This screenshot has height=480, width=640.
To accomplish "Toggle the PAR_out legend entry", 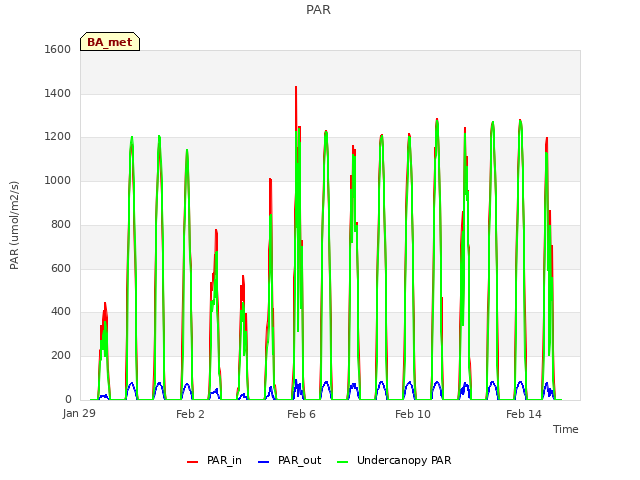I will point(289,460).
